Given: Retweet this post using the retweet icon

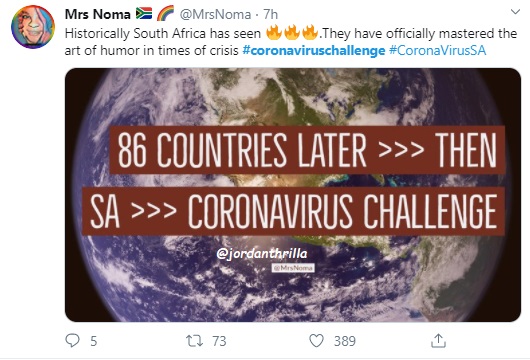Looking at the screenshot, I should pyautogui.click(x=195, y=341).
